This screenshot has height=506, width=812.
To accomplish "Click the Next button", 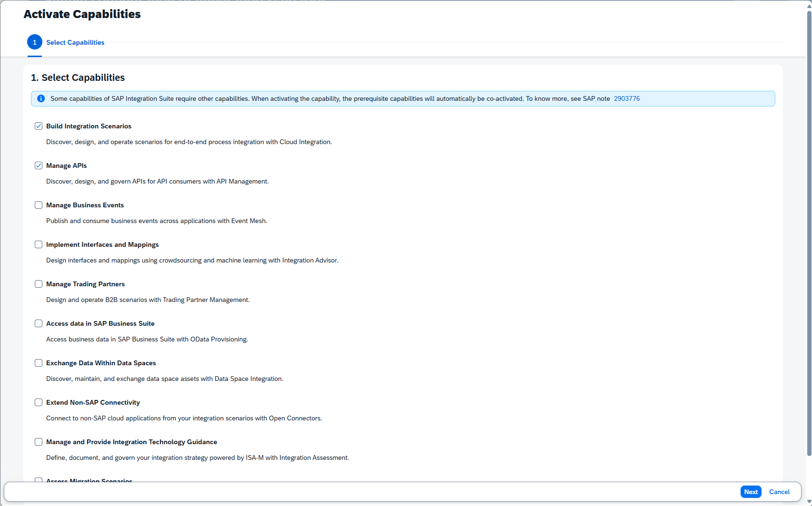I will 751,492.
